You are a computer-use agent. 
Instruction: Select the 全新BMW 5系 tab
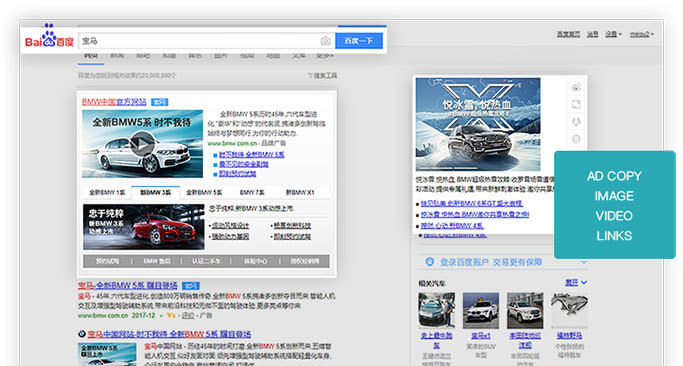[x=204, y=192]
